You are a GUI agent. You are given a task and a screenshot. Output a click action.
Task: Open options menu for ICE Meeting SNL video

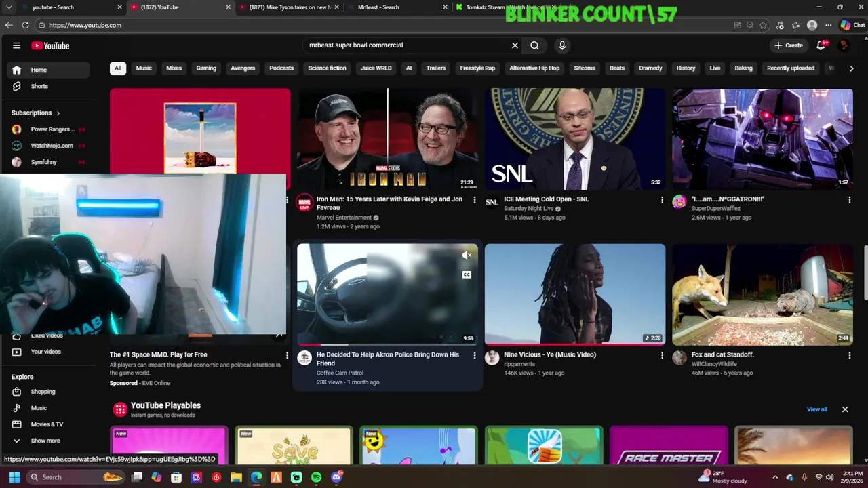coord(662,200)
